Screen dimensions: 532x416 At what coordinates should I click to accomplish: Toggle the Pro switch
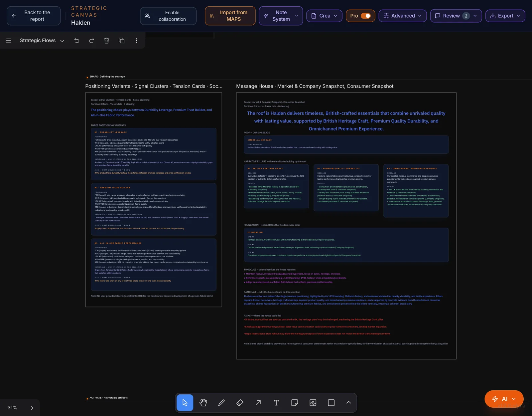pyautogui.click(x=366, y=16)
